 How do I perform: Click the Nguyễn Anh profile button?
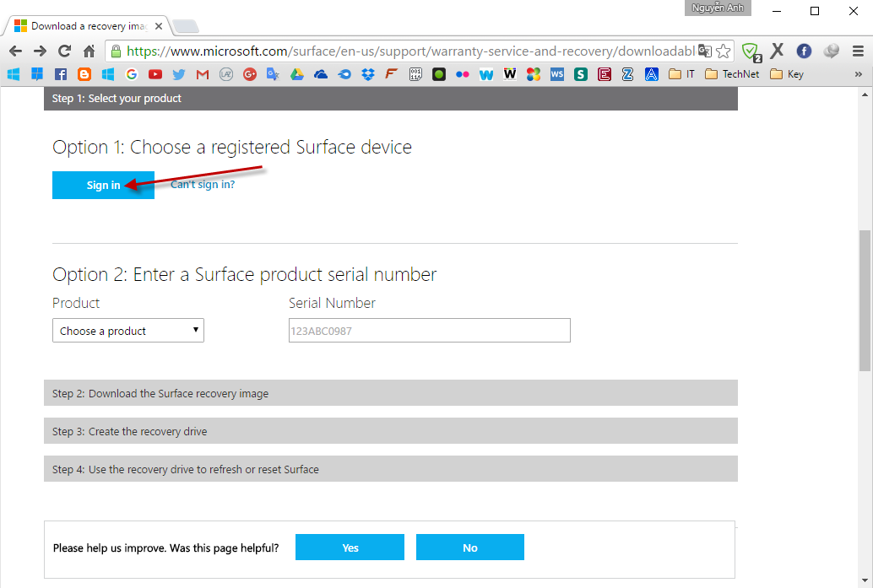point(718,8)
